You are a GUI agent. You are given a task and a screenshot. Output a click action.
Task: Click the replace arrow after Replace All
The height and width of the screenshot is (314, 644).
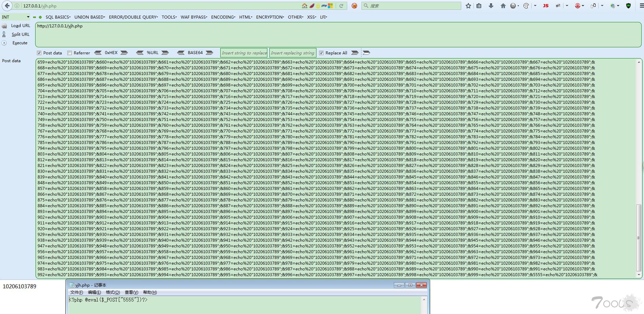[x=355, y=53]
